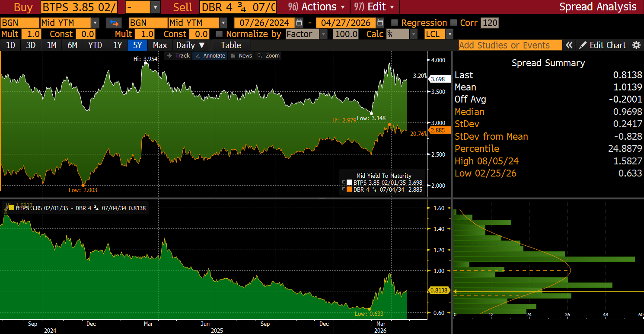Viewport: 644px width, 334px height.
Task: Click the chart settings gear icon
Action: [x=636, y=45]
